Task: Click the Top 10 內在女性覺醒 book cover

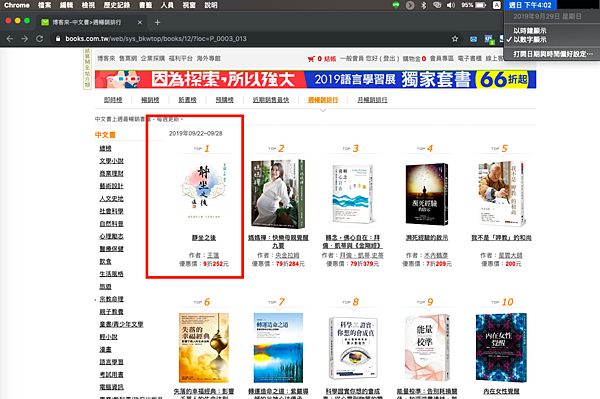Action: coord(501,348)
